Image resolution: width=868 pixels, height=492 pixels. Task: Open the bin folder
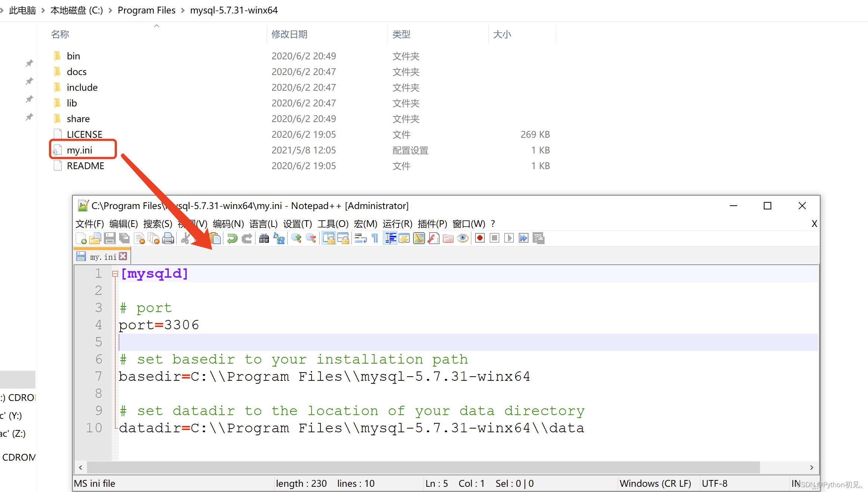73,56
